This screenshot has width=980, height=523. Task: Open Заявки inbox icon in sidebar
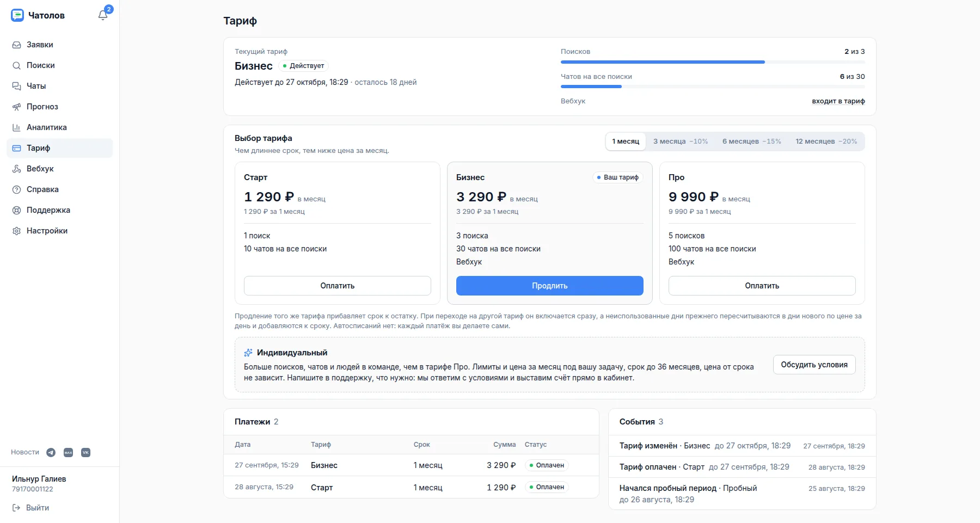tap(17, 45)
